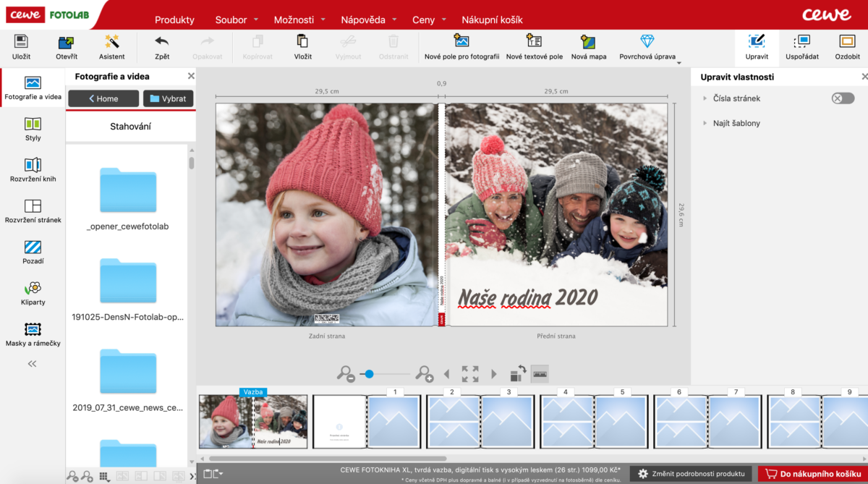
Task: Zoom out canvas with magnifier minus
Action: 346,374
